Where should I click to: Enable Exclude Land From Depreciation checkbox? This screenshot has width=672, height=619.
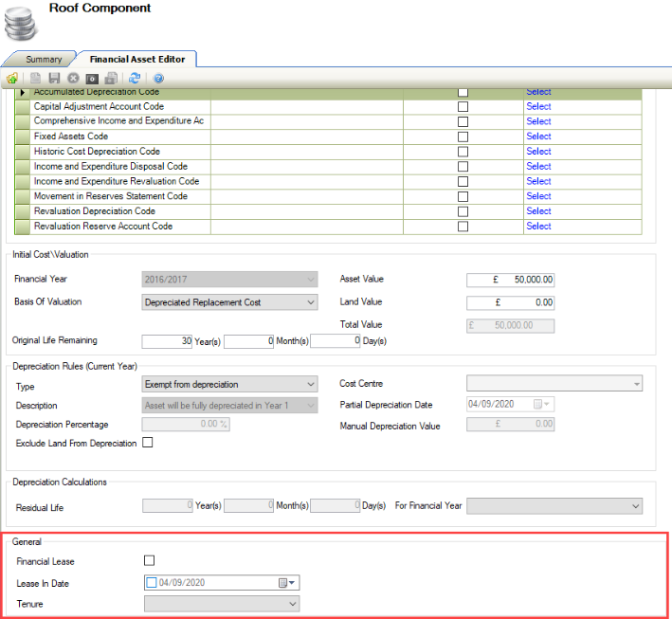click(147, 443)
